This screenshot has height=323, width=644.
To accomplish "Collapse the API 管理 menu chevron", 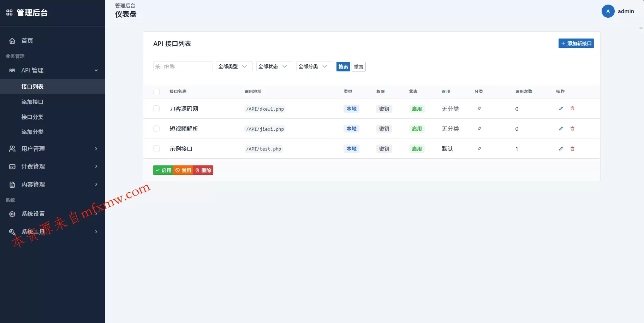I will point(96,70).
